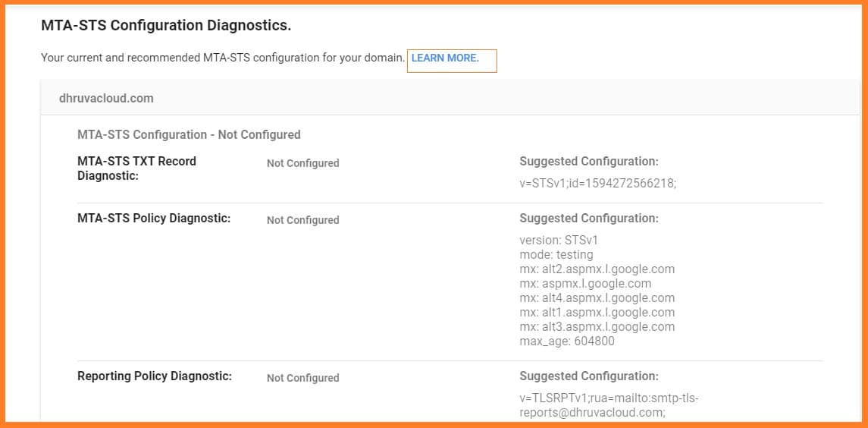Click the LEARN MORE link
868x428 pixels.
(445, 58)
